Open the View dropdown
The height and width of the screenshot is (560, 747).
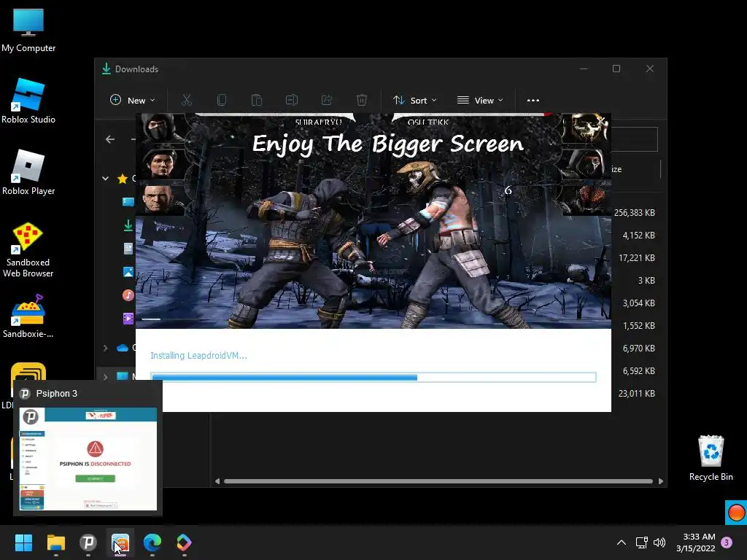(x=480, y=100)
